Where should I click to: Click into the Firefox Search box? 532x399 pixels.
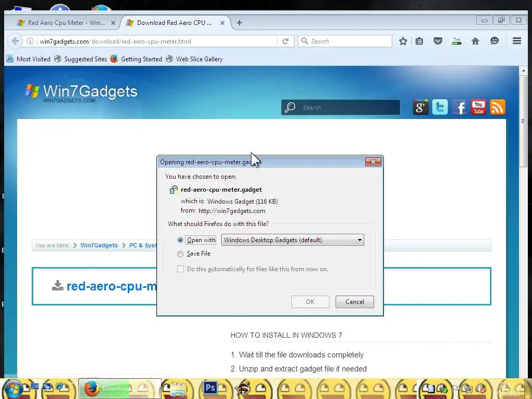point(345,41)
